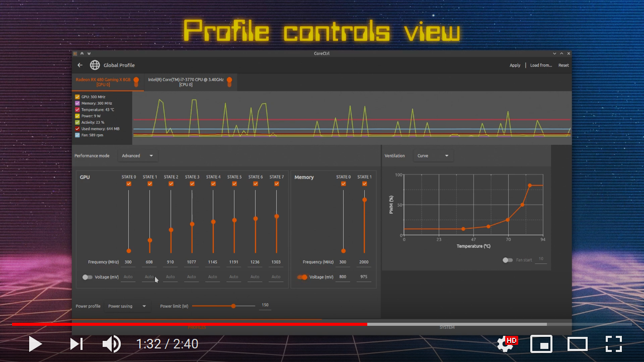
Task: Click the video progress bar
Action: [322, 324]
